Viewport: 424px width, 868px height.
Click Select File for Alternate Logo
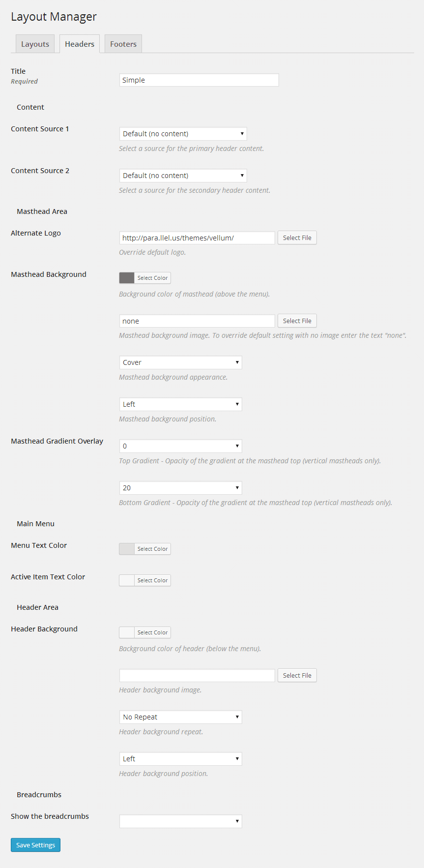click(297, 238)
